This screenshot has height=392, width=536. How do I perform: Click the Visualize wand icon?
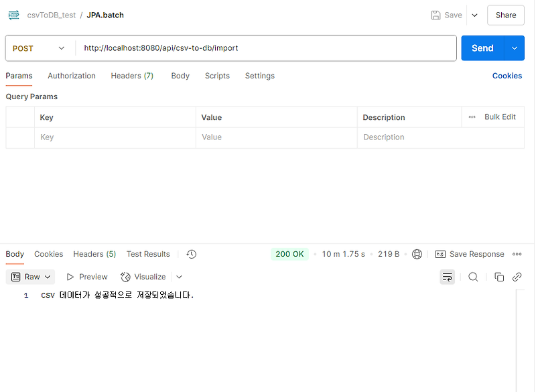coord(125,276)
